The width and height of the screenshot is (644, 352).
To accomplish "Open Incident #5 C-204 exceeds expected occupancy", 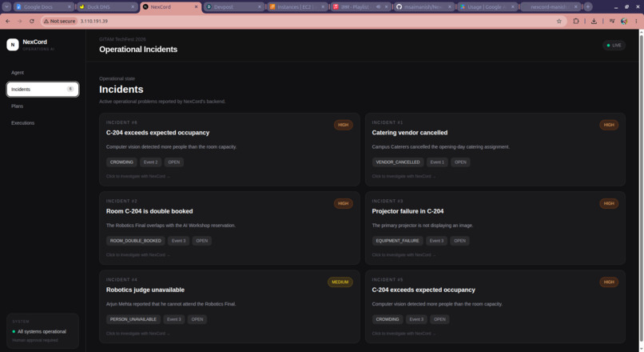I will [495, 306].
